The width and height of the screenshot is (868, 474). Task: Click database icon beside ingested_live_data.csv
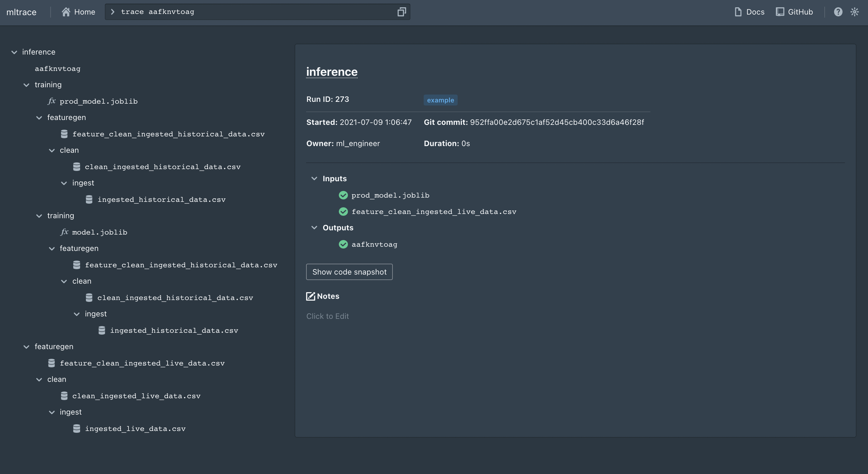76,429
